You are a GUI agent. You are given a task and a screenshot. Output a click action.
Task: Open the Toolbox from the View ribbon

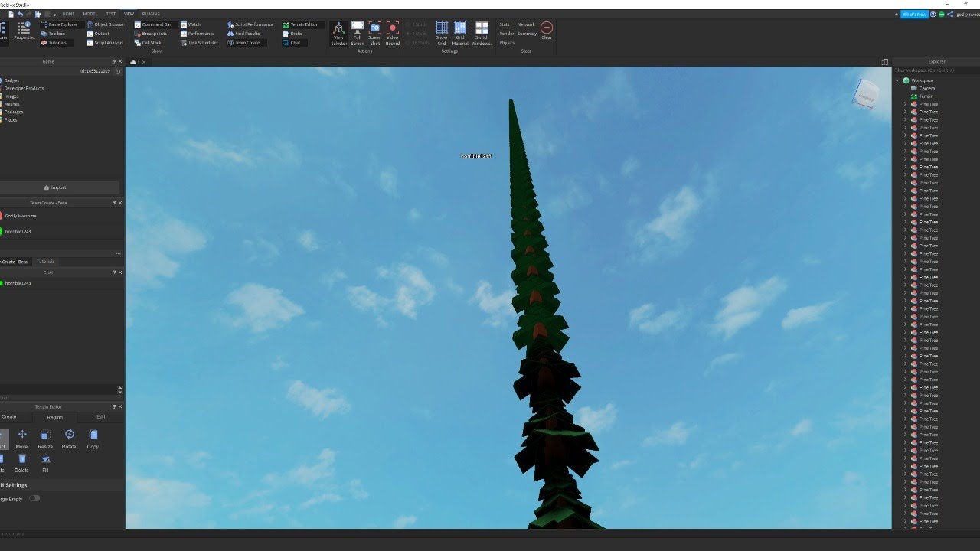(54, 34)
